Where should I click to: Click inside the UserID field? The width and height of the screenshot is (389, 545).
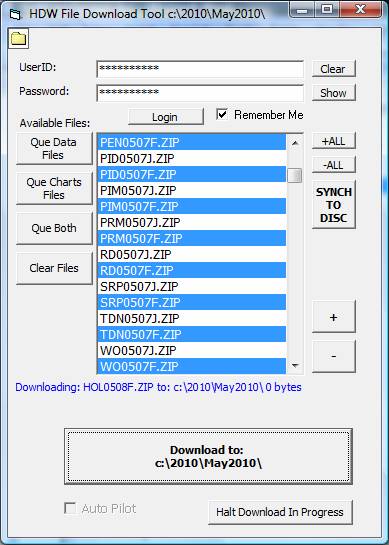click(200, 69)
